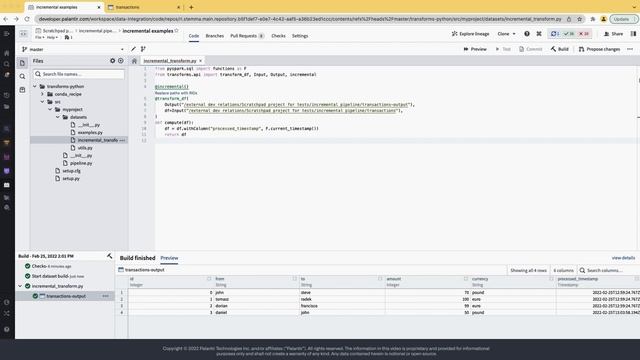Click the toolbar overflow ellipsis icon
The height and width of the screenshot is (360, 640).
click(630, 49)
